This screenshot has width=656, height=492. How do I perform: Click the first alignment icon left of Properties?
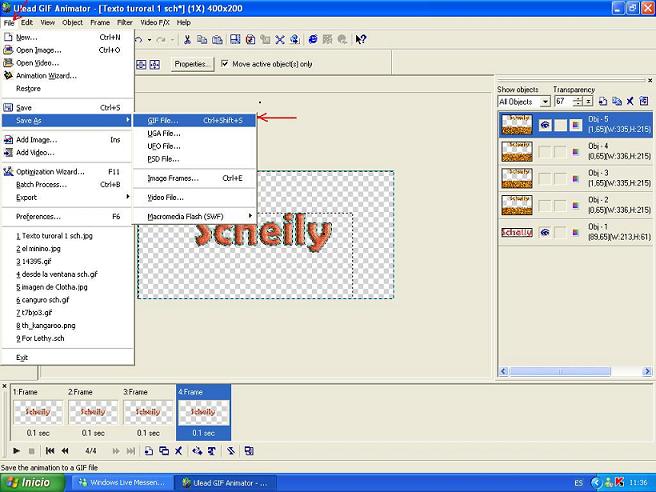141,64
